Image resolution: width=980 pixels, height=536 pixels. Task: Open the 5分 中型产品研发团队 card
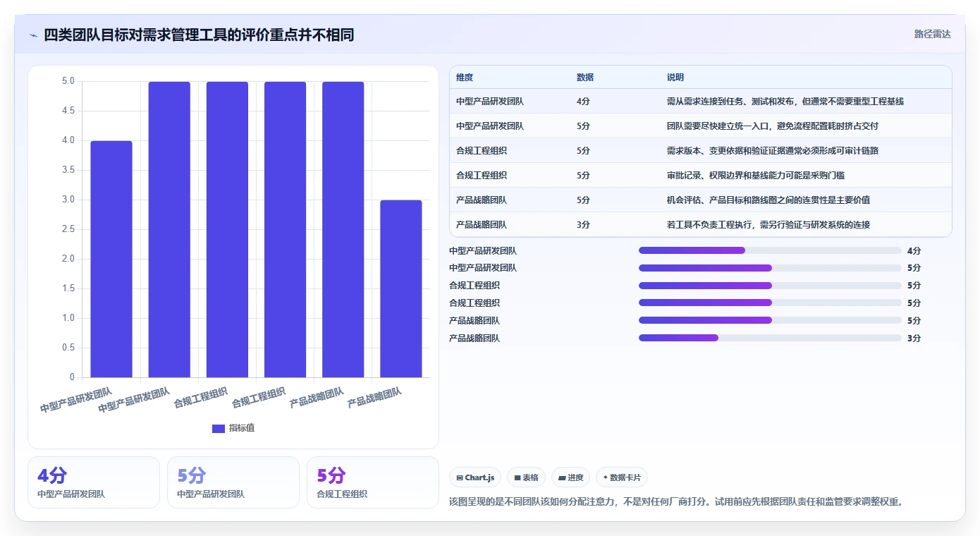click(233, 482)
